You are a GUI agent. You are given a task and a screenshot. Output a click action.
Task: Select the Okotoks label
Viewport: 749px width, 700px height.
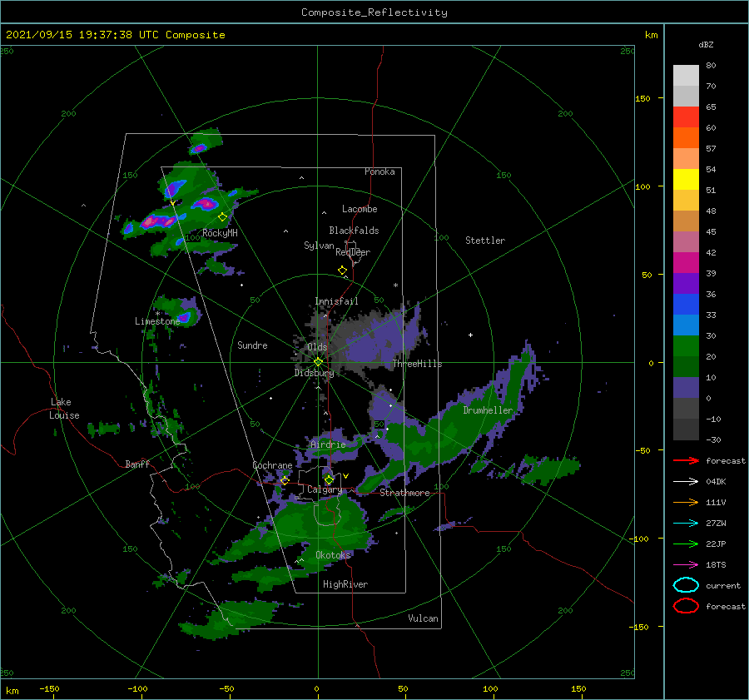coord(333,554)
